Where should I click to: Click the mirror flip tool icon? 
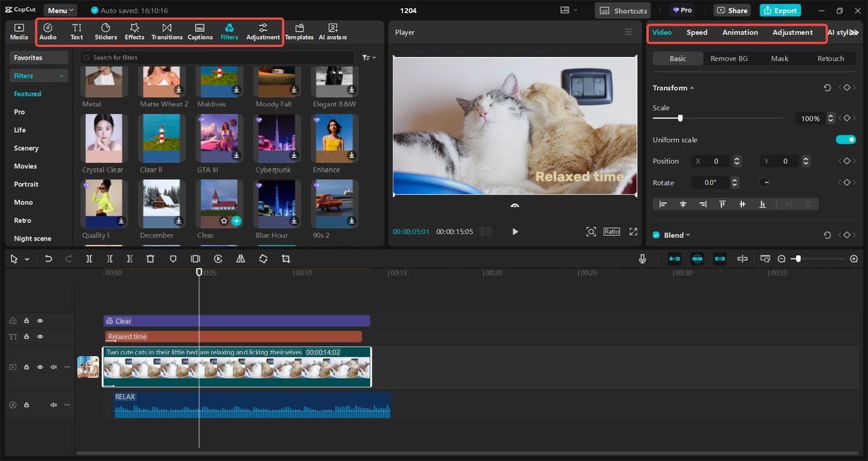(241, 259)
